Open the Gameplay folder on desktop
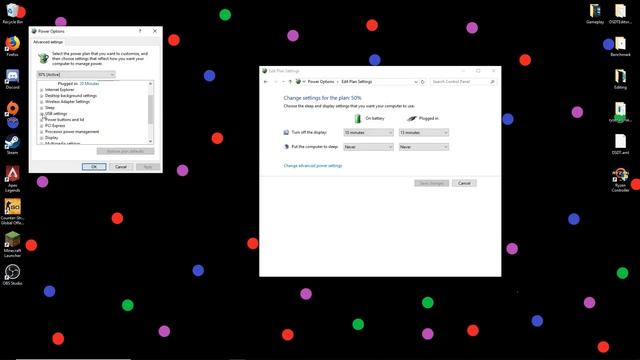Screen dimensions: 640x360 [595, 13]
